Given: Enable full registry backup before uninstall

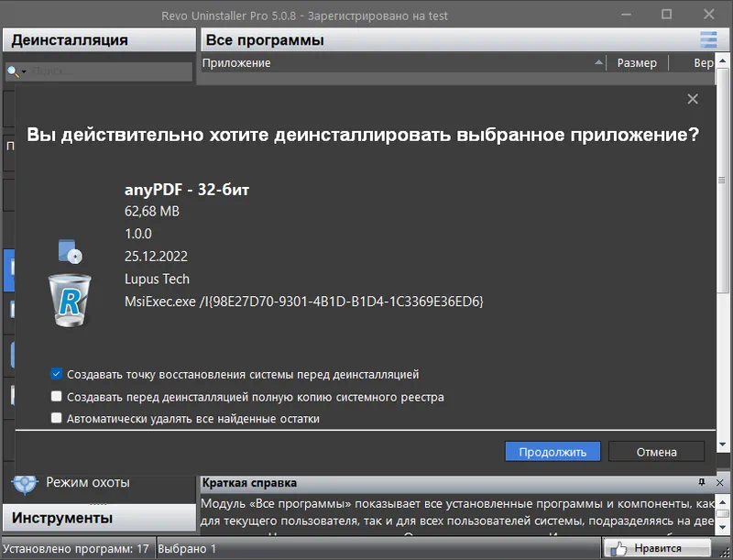Looking at the screenshot, I should click(56, 396).
